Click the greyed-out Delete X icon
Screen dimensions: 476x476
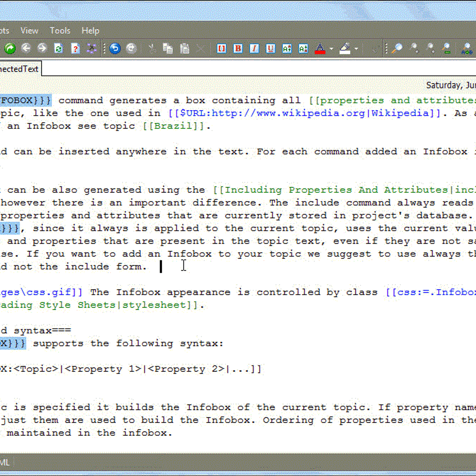point(201,48)
